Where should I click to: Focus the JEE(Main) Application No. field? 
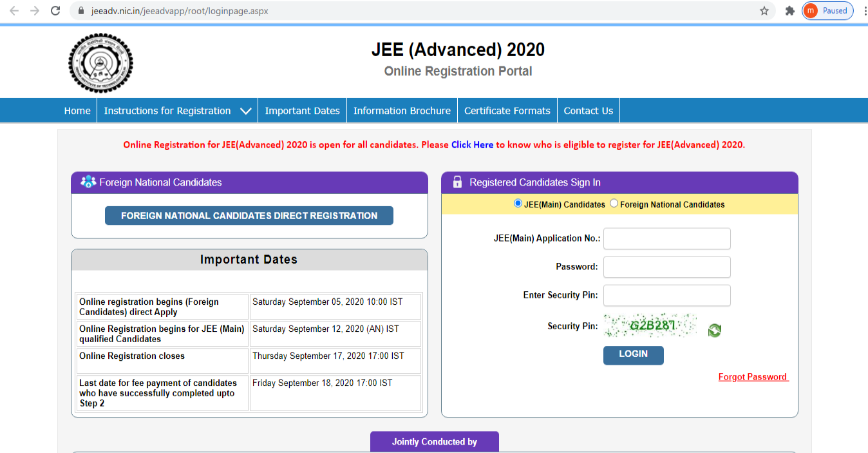point(667,238)
